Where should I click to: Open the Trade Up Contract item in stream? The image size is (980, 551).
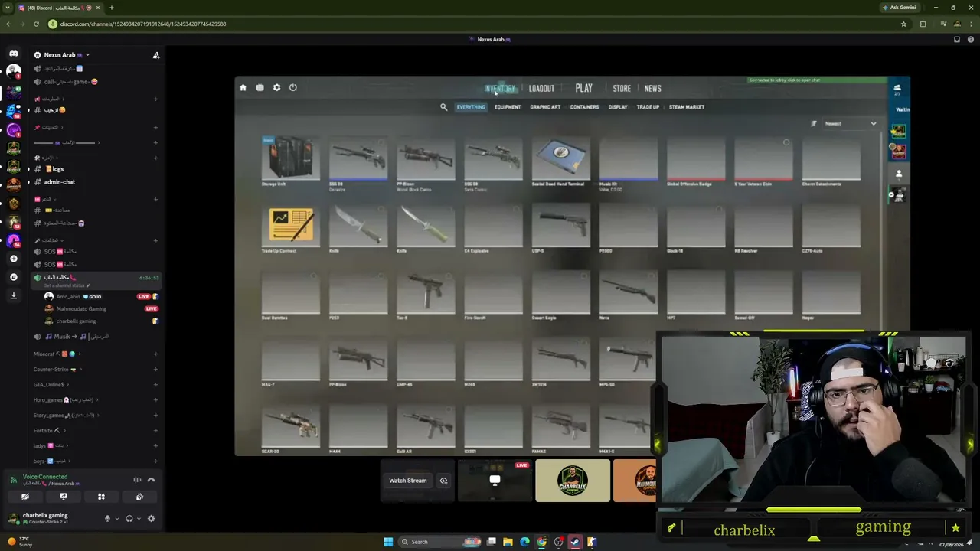(x=291, y=230)
